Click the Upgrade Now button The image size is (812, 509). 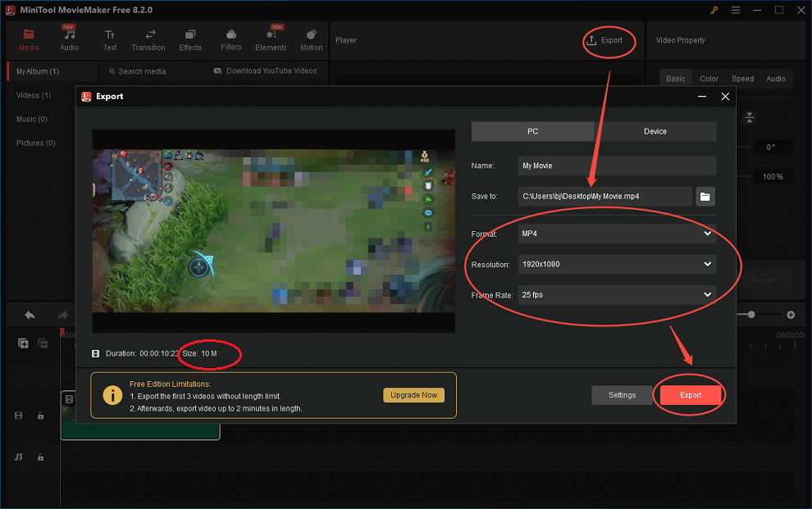coord(413,395)
